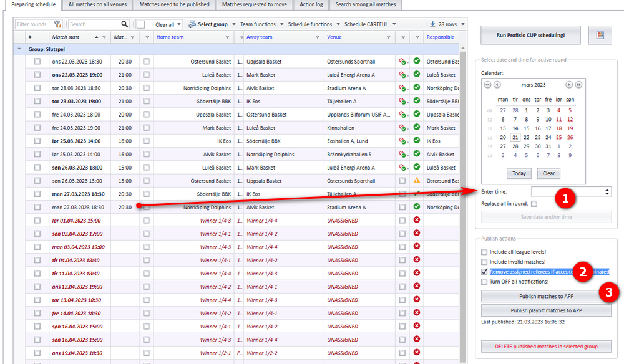Open Matches need to be published tab
This screenshot has height=364, width=624.
(174, 4)
